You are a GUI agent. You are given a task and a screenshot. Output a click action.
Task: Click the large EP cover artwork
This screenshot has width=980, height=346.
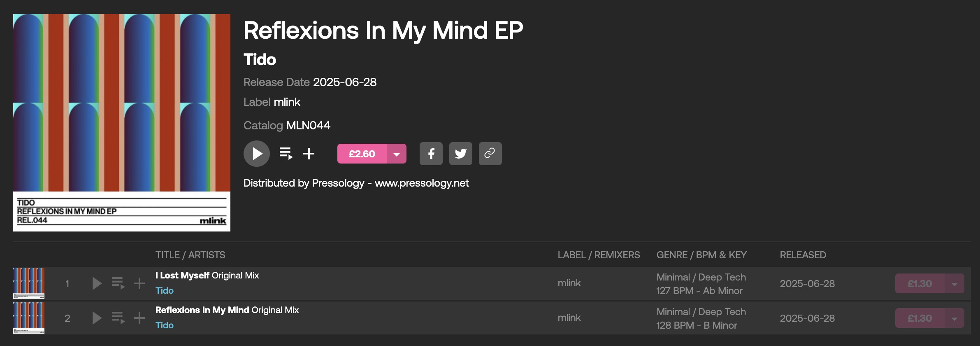(x=122, y=122)
